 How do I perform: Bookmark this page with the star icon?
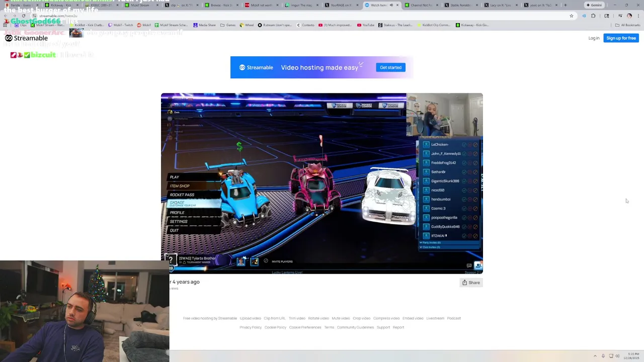(x=572, y=16)
